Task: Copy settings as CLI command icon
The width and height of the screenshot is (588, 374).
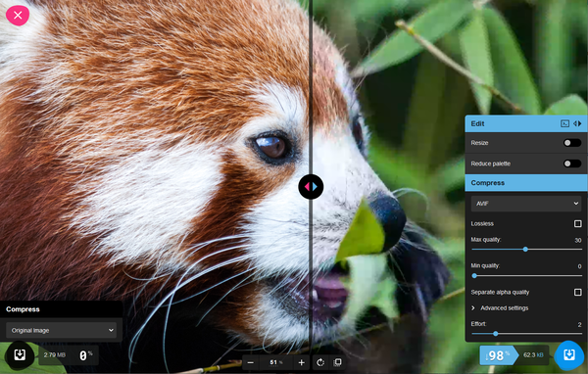Action: [x=564, y=123]
